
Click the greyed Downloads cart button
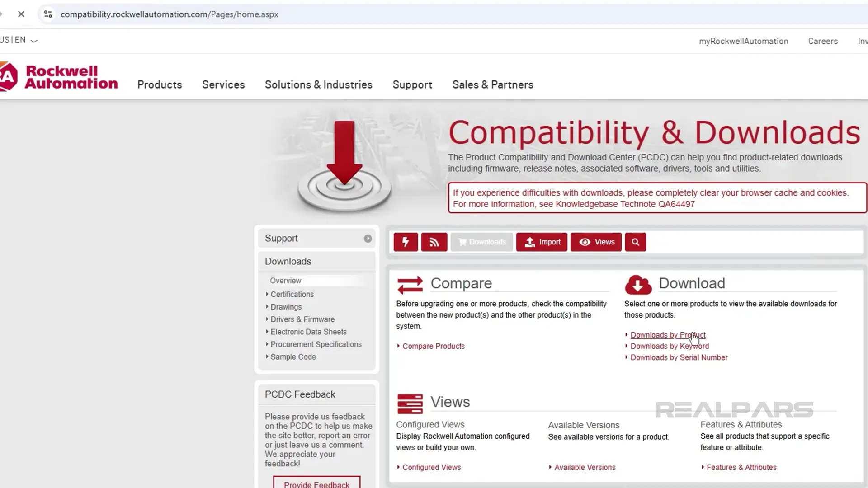pos(482,242)
